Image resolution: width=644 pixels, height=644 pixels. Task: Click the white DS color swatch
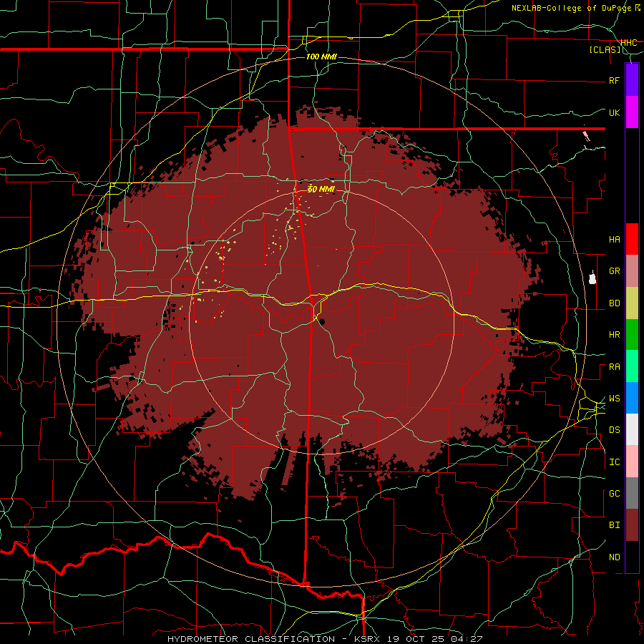(632, 429)
